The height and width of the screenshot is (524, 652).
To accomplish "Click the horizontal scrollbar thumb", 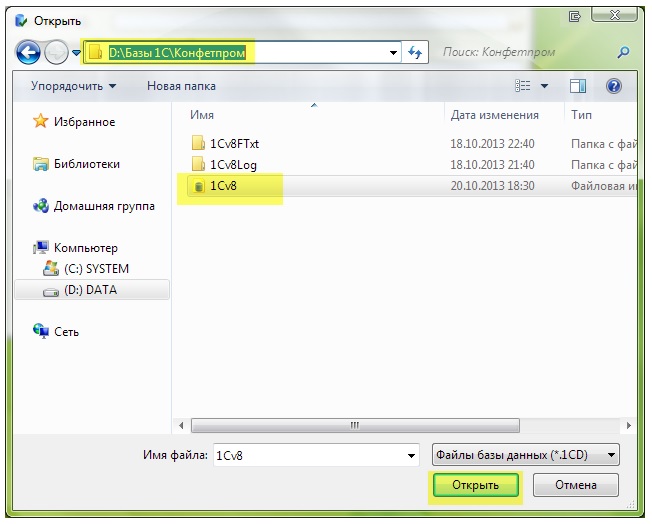I will 355,425.
